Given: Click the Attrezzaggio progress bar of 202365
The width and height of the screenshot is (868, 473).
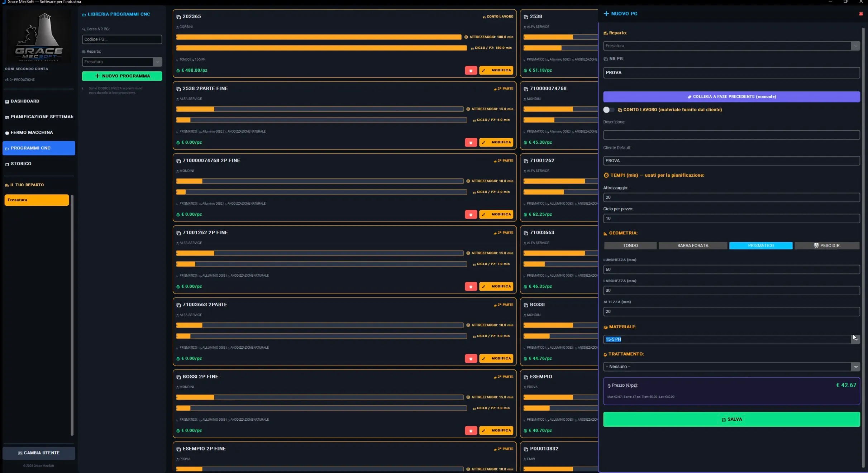Looking at the screenshot, I should point(319,37).
